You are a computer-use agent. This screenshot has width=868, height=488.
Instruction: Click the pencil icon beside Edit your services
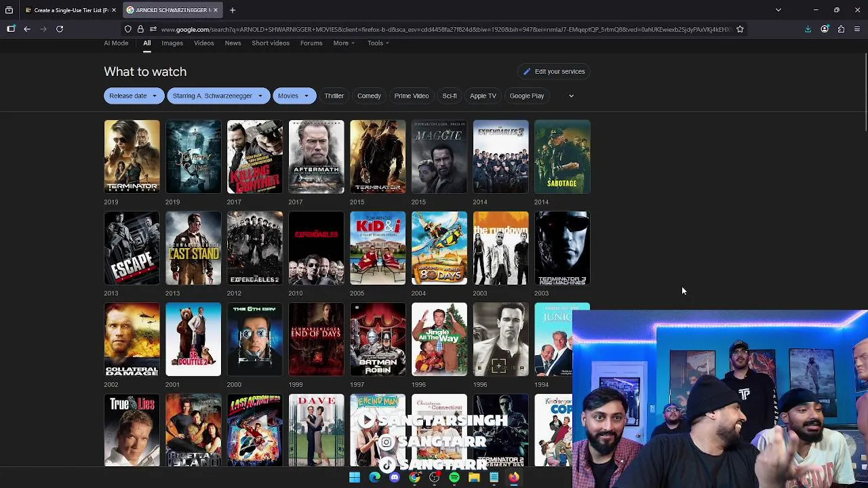526,71
